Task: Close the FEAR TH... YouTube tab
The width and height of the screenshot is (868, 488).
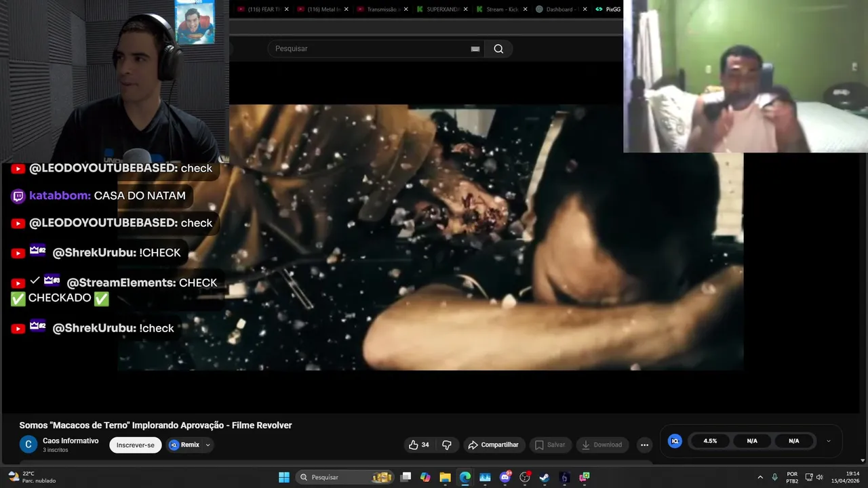Action: click(x=286, y=9)
